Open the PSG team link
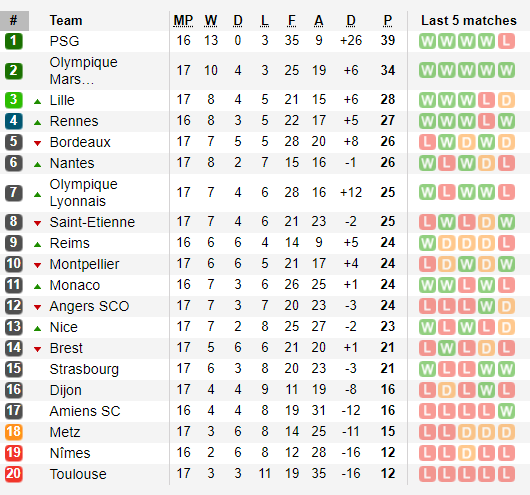 click(x=64, y=41)
